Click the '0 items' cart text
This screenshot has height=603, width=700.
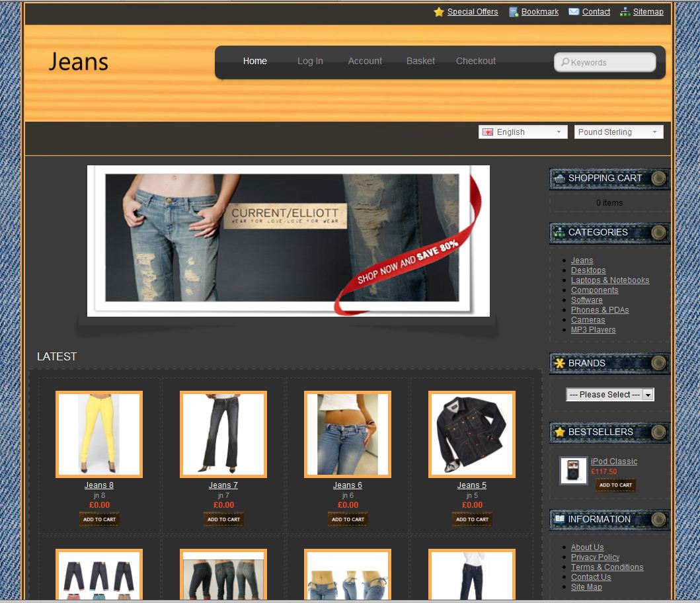tap(609, 203)
